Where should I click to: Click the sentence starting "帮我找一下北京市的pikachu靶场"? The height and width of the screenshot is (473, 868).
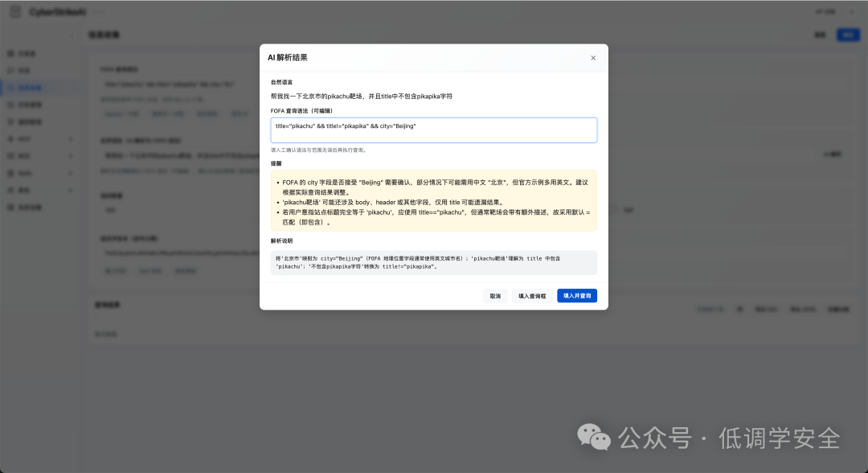362,97
